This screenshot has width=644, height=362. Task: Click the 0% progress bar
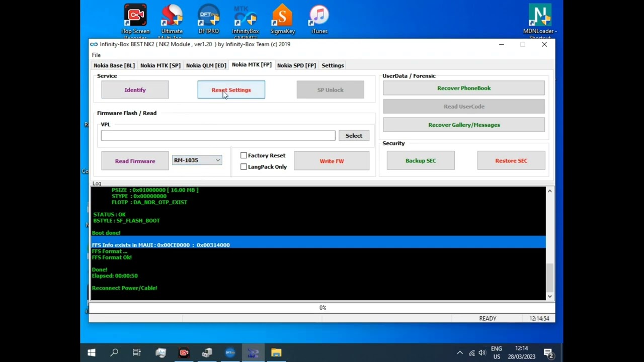(x=323, y=308)
